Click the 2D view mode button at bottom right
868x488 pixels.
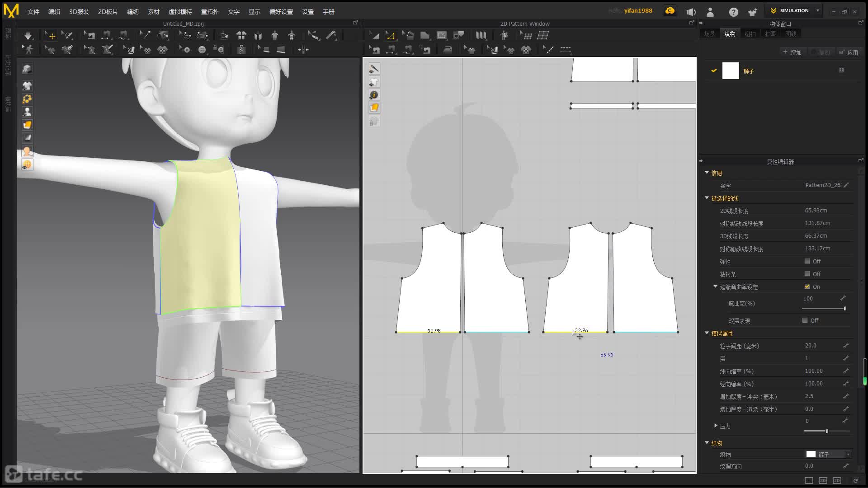(x=837, y=480)
